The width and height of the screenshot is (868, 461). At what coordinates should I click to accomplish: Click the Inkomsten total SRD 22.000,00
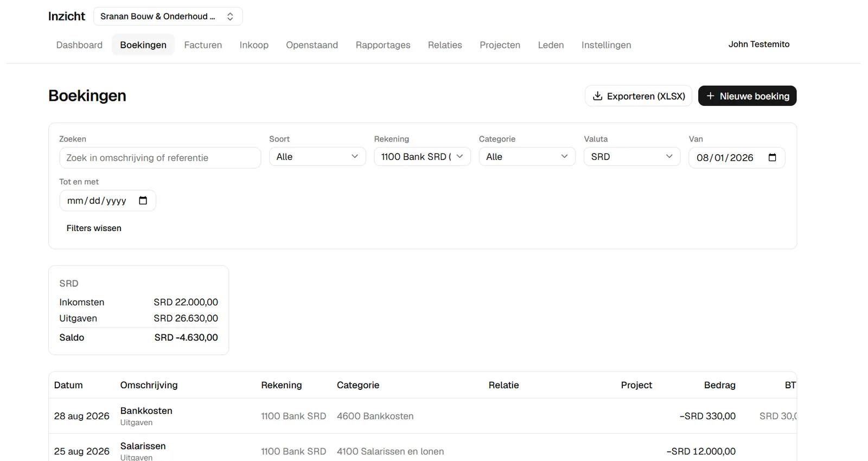click(x=186, y=302)
